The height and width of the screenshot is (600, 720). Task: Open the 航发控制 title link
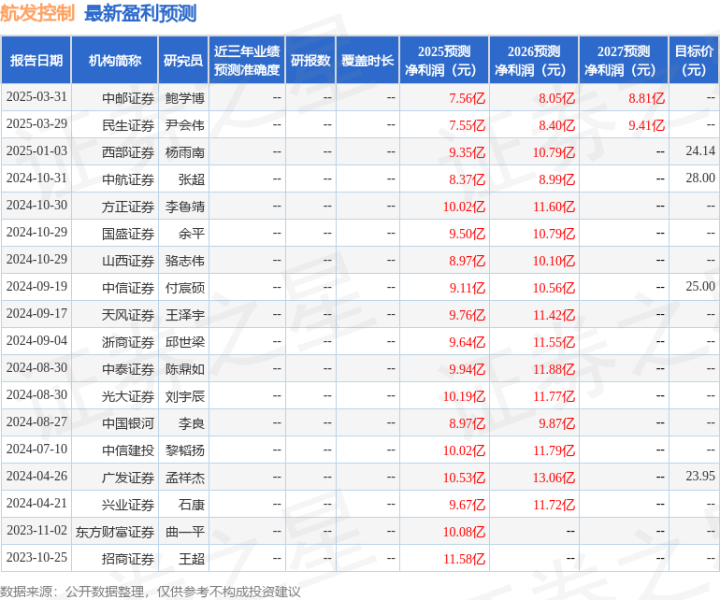[37, 13]
